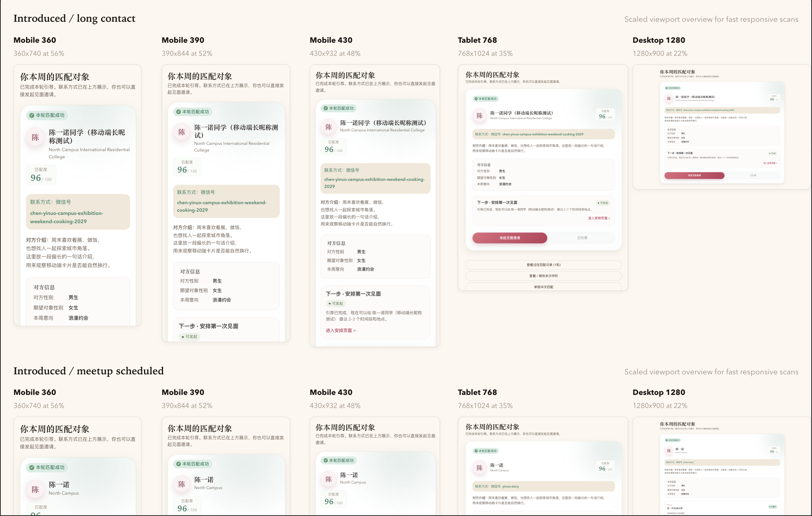Click 陈 avatar in meetup scheduled Tablet 768 preview
The width and height of the screenshot is (812, 516).
479,468
